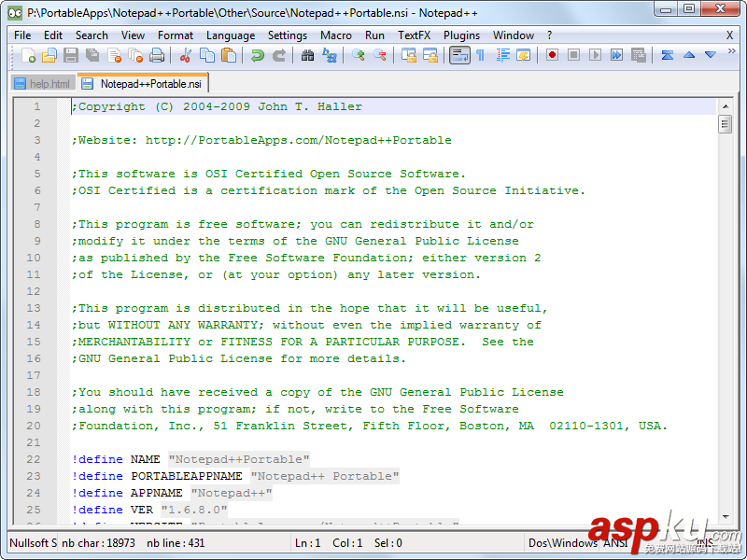Click the Synchronize horizontal scrolling icon
Image resolution: width=747 pixels, height=560 pixels.
[x=430, y=55]
